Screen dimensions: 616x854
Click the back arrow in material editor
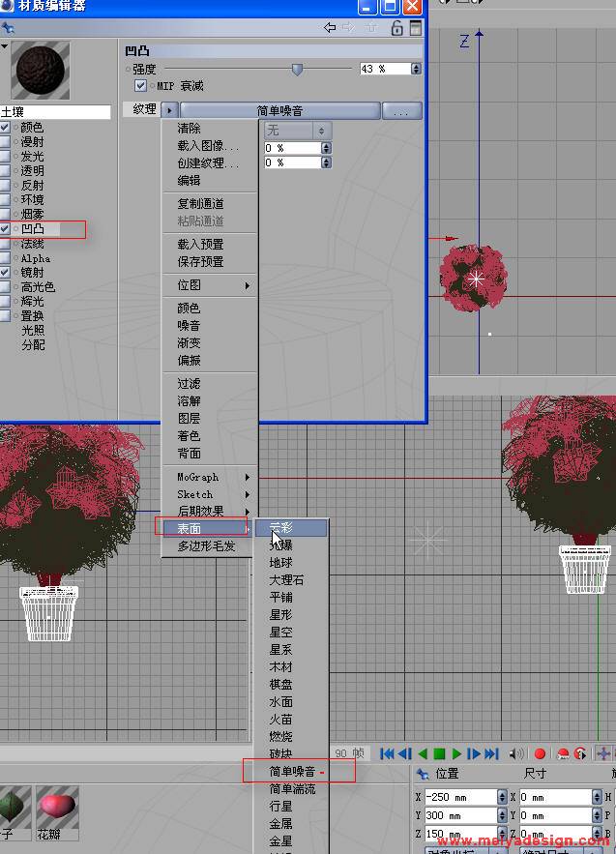tap(330, 28)
